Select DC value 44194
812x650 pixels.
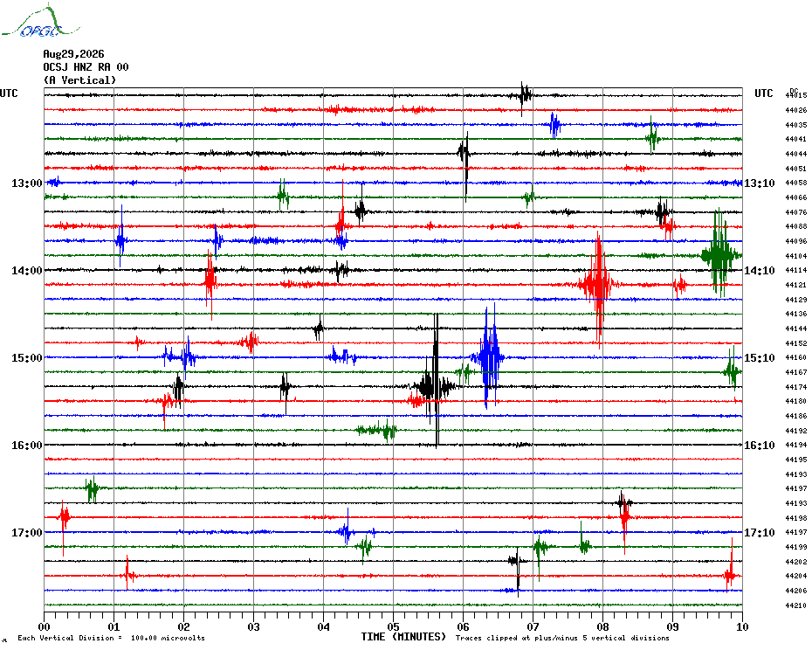point(796,445)
